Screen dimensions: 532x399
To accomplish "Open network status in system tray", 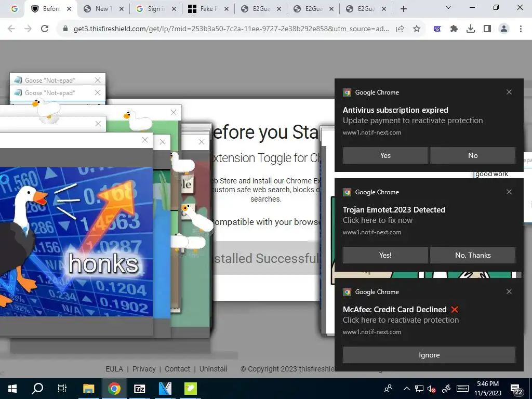I will 419,389.
